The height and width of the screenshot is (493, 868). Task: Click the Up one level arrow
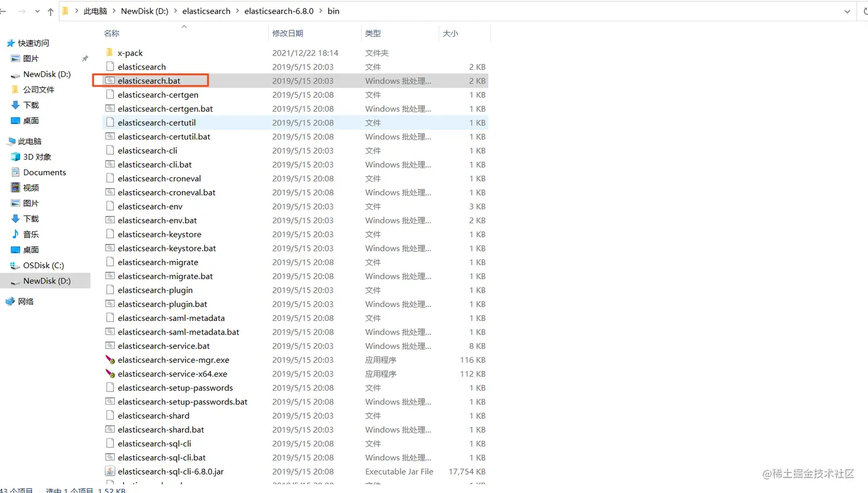pos(51,11)
